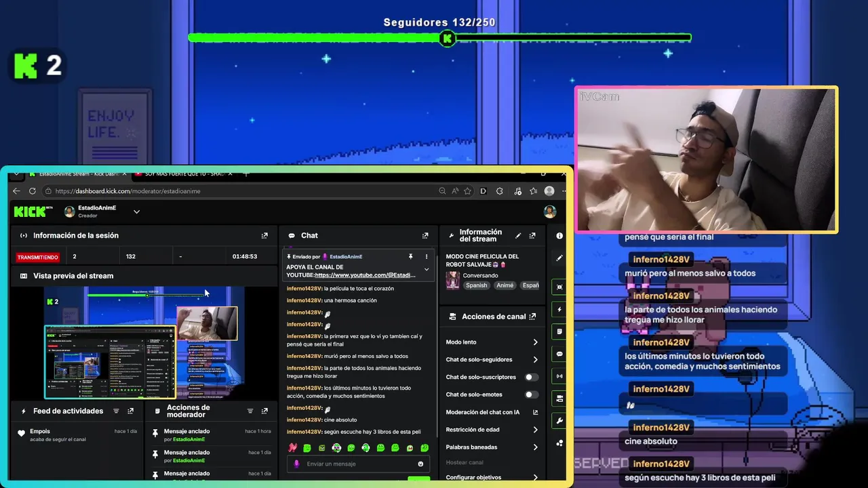The width and height of the screenshot is (868, 488).
Task: Click the chat bubble icon in right sidebar
Action: click(x=559, y=354)
